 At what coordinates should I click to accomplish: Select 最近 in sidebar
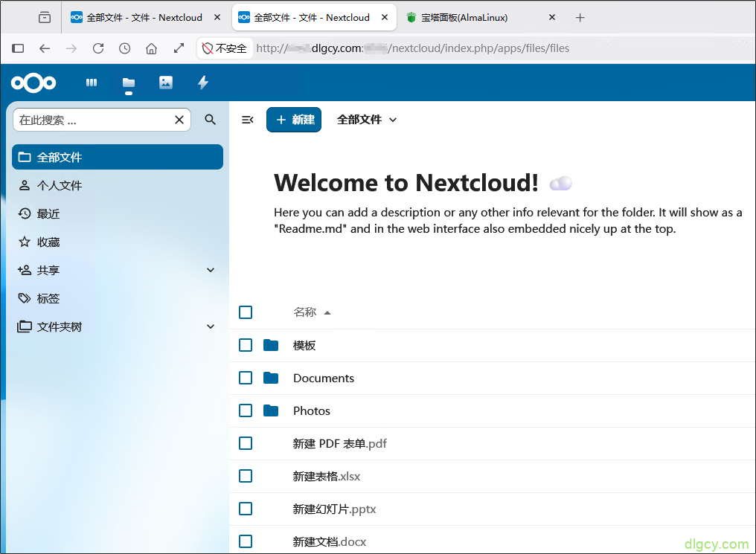[117, 214]
